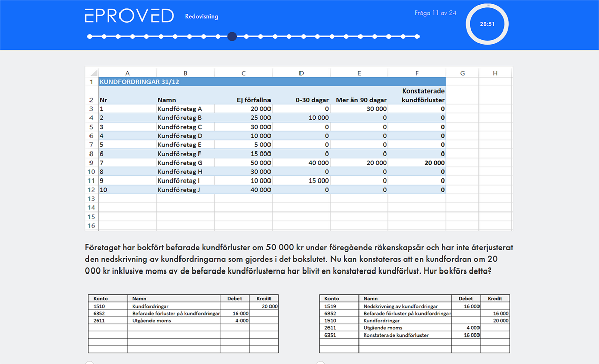
Task: Select the radio button under left answer table
Action: coord(89,362)
